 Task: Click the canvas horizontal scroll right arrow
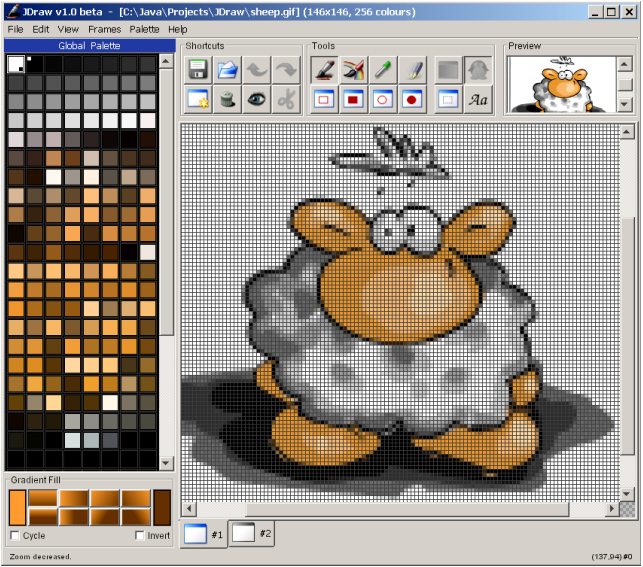coord(611,509)
